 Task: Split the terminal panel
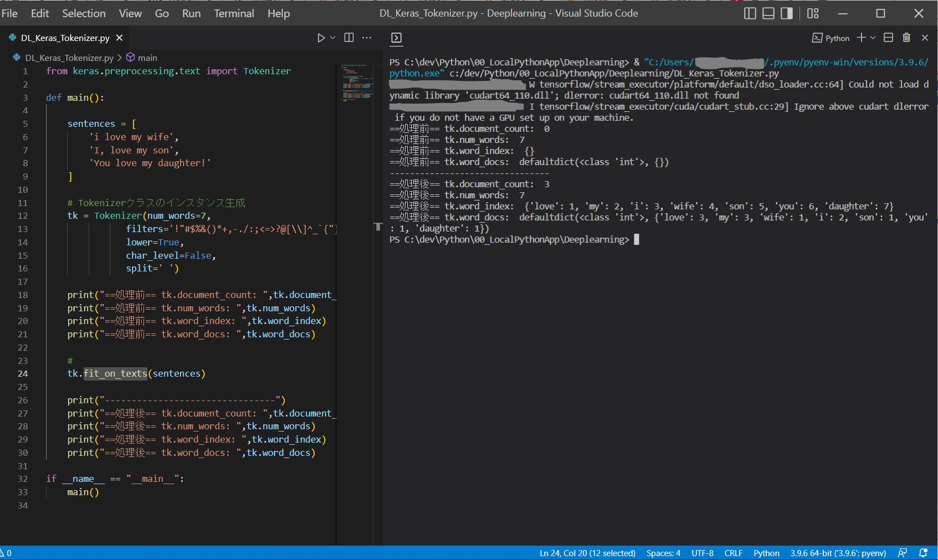point(888,37)
